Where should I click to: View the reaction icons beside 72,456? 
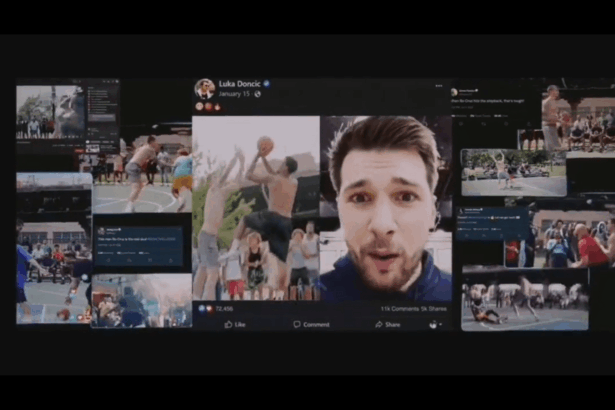coord(204,309)
